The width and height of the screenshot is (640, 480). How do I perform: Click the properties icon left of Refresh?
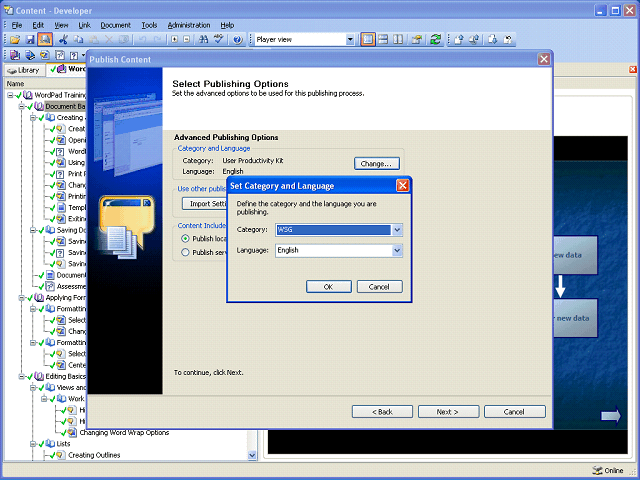(x=417, y=39)
